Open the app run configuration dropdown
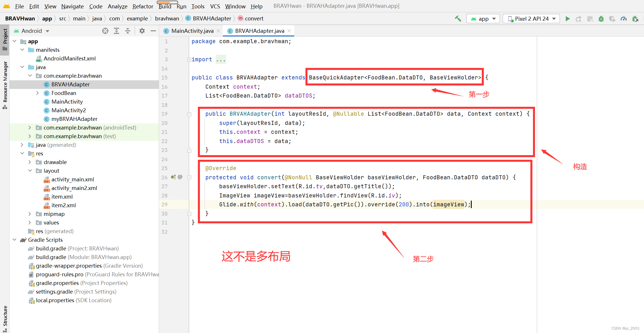Screen dimensions: 644x333 point(483,19)
